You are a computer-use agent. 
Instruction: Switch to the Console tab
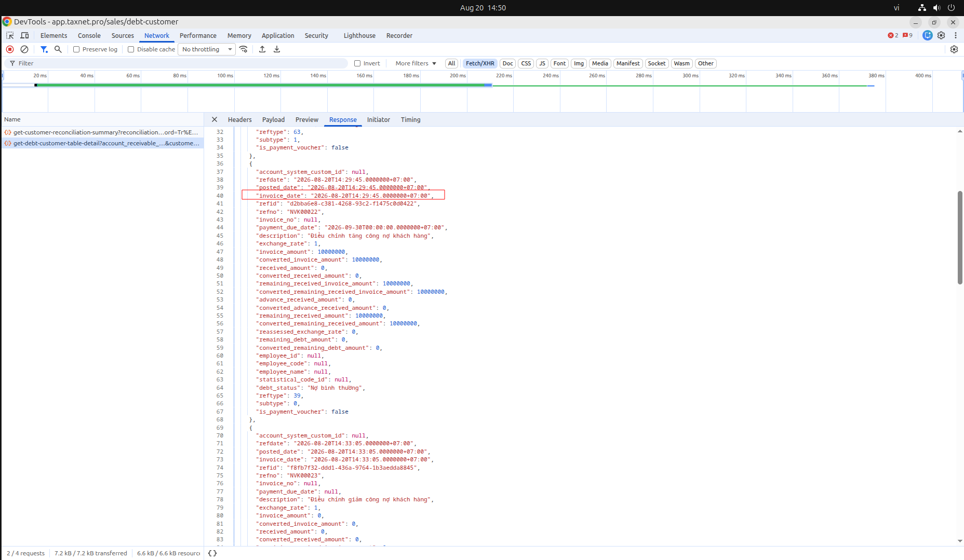point(89,36)
